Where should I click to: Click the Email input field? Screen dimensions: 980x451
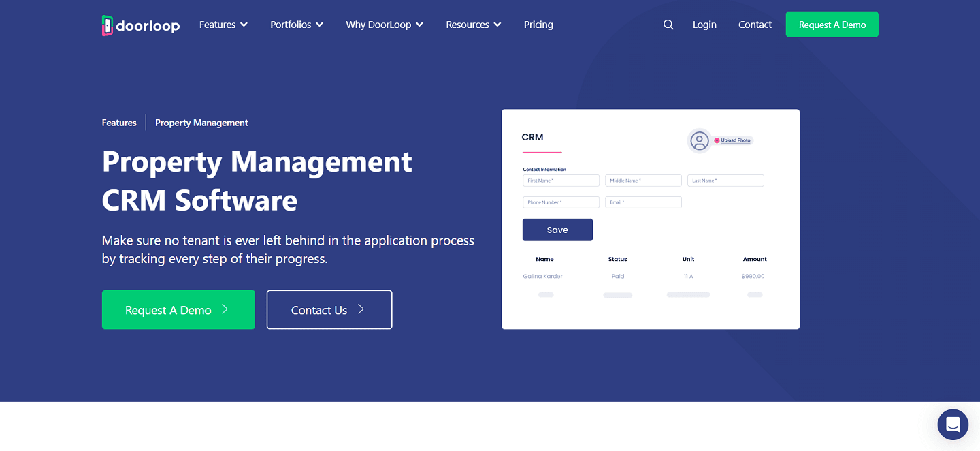[643, 202]
